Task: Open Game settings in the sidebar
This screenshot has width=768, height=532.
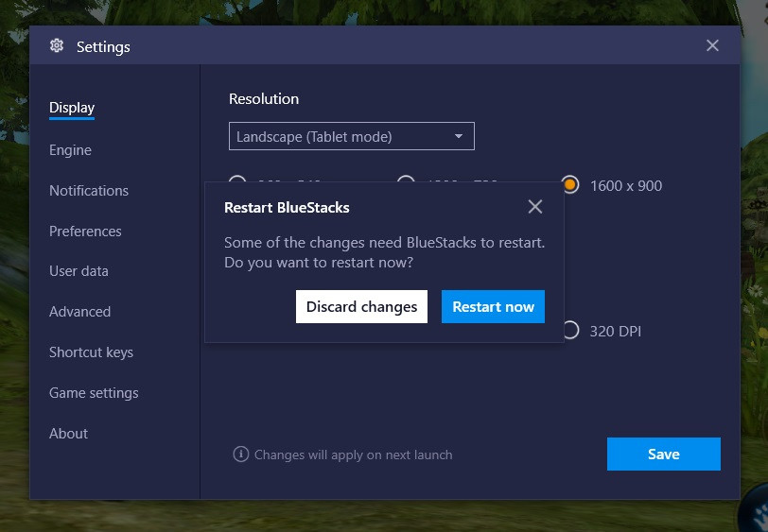Action: (94, 393)
